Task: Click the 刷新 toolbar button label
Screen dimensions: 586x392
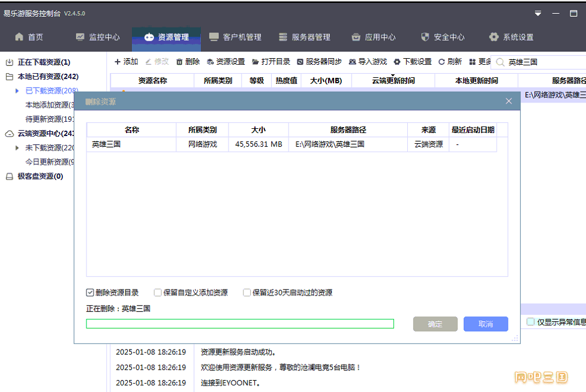Action: (455, 62)
